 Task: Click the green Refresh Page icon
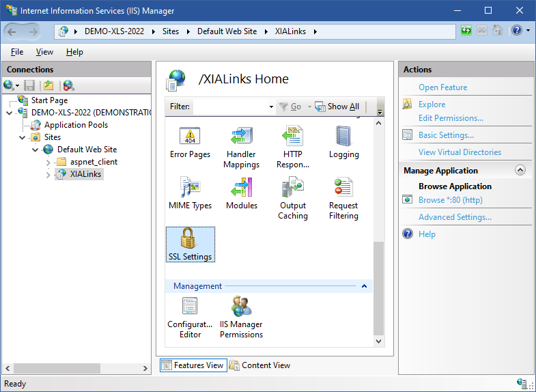point(466,31)
